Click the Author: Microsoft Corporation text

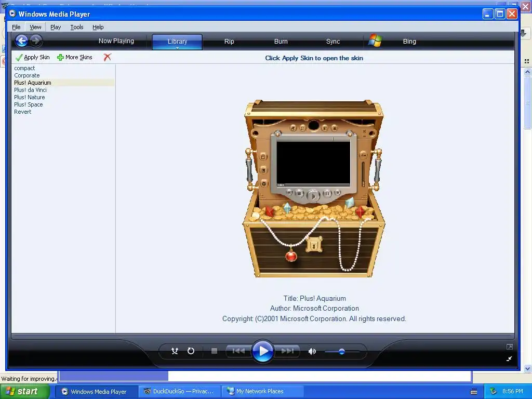[314, 309]
